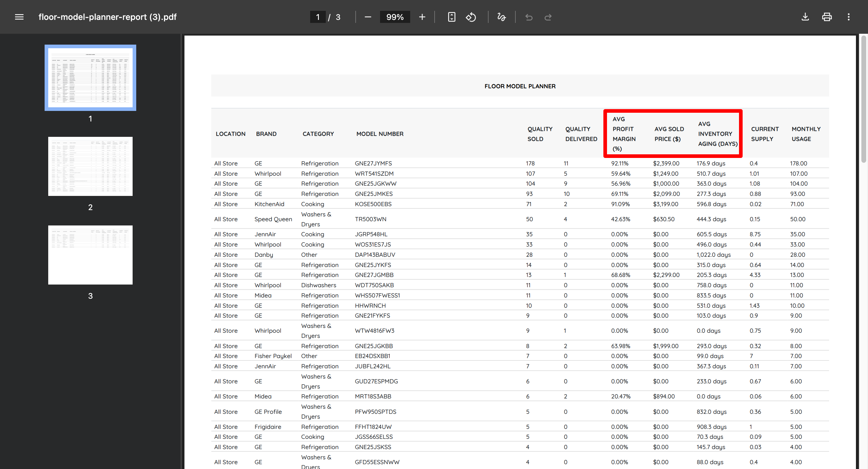This screenshot has height=469, width=868.
Task: Click the CATEGORY column header
Action: point(318,134)
